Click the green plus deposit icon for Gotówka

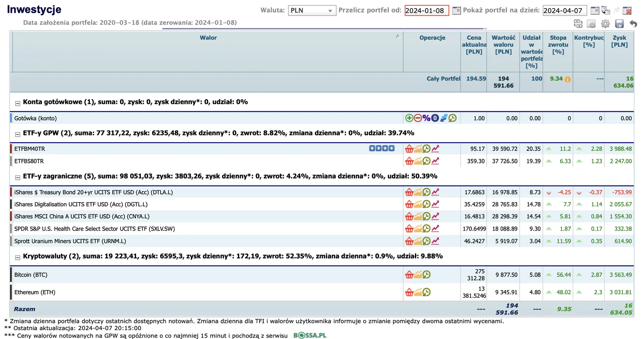point(409,118)
